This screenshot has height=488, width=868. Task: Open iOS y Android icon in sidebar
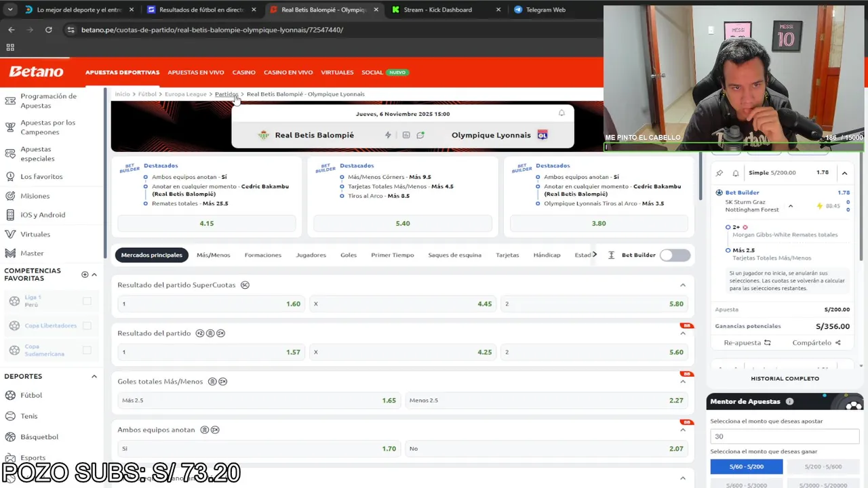(10, 215)
